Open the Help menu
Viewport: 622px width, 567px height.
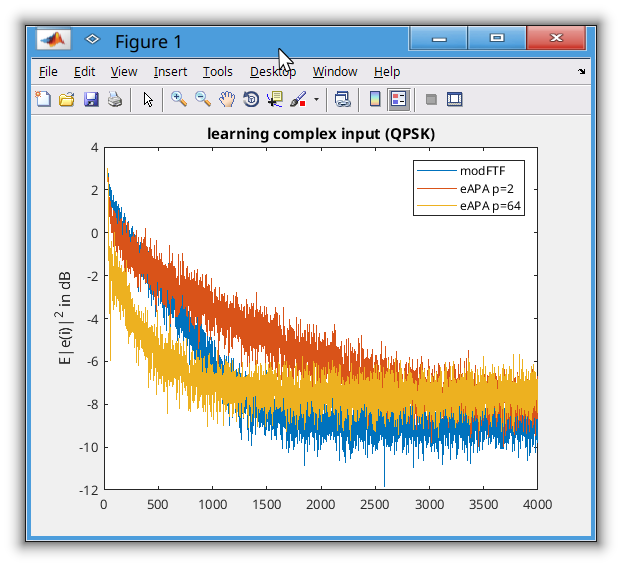387,72
